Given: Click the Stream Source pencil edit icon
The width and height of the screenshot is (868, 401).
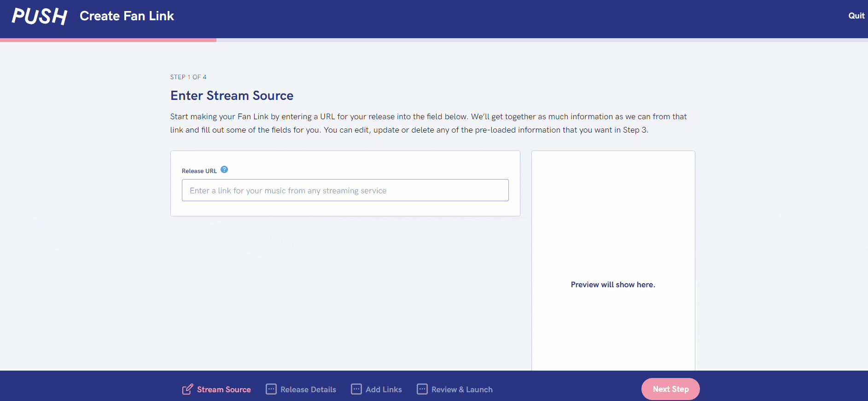Looking at the screenshot, I should click(x=187, y=389).
